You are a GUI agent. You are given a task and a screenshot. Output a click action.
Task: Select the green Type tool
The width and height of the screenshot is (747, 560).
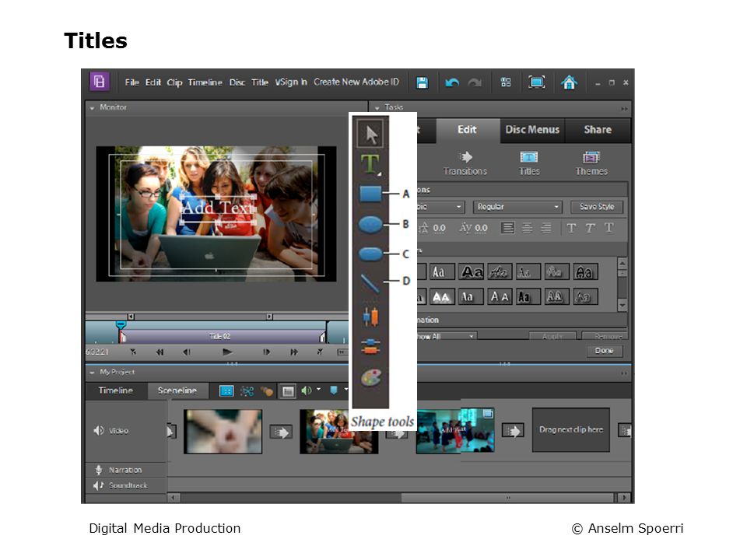click(370, 164)
